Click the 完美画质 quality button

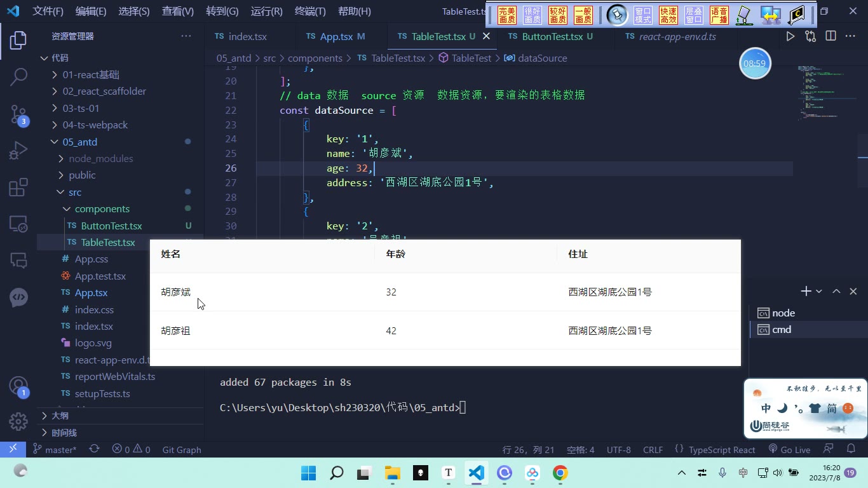pos(507,15)
